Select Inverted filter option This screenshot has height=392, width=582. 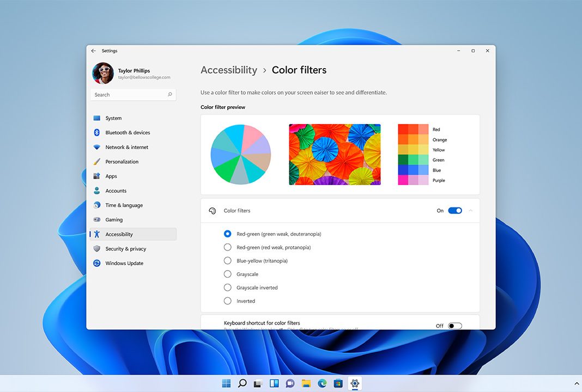click(x=228, y=301)
